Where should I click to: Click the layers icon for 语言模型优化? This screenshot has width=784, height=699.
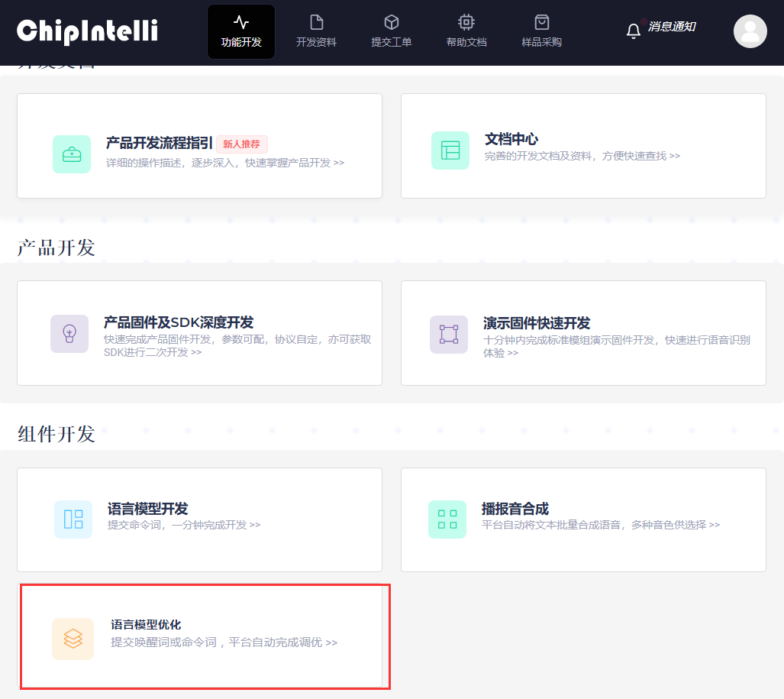(73, 639)
